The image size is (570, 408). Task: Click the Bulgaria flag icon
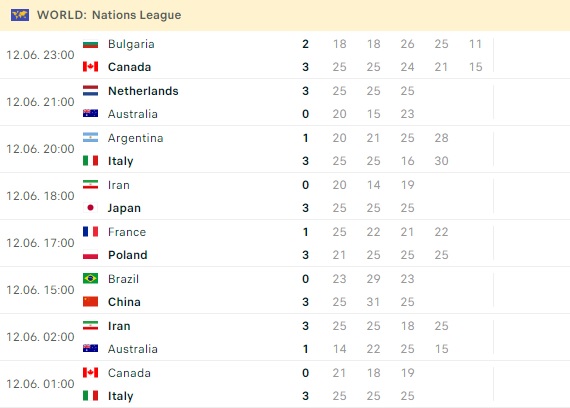click(90, 44)
